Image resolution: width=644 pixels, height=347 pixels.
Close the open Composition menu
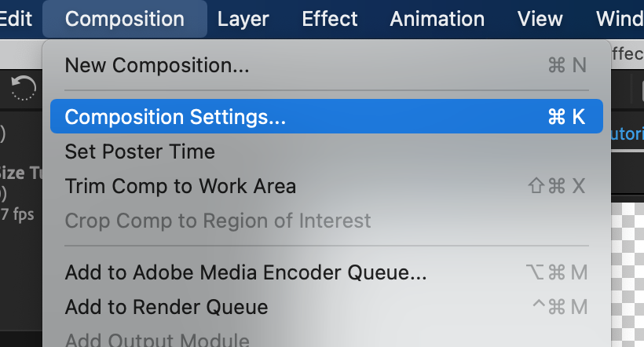[x=125, y=19]
